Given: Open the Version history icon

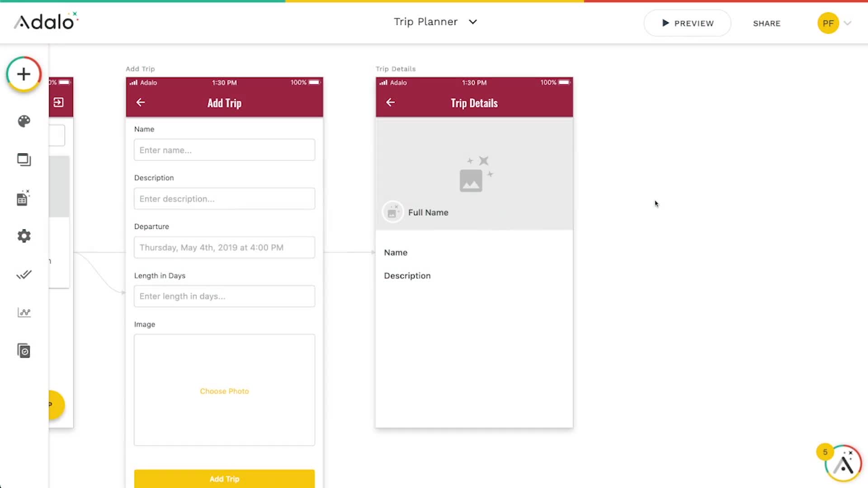Looking at the screenshot, I should pos(24,351).
